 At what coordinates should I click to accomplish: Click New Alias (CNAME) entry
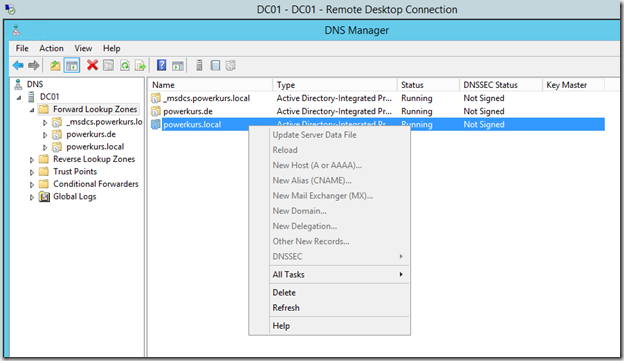click(339, 180)
